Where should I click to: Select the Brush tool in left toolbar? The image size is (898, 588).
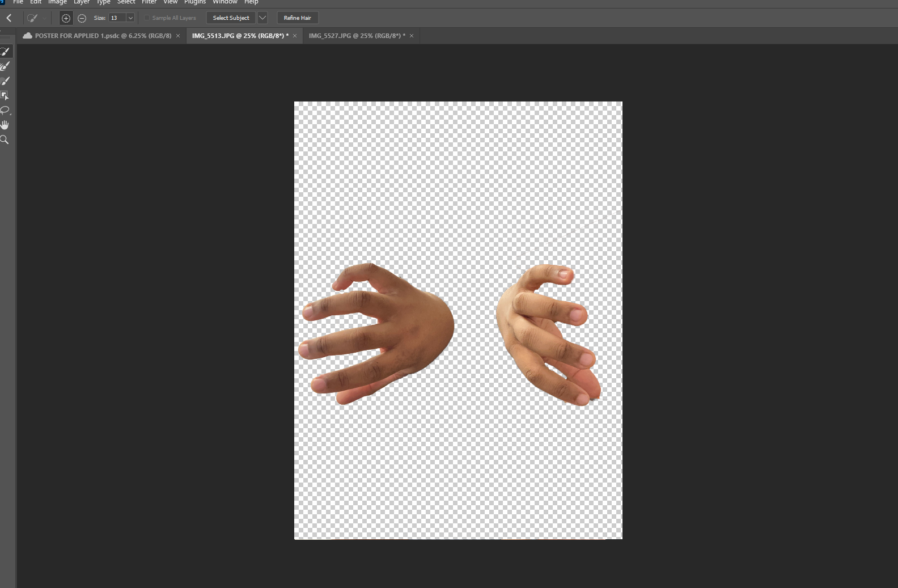(6, 81)
